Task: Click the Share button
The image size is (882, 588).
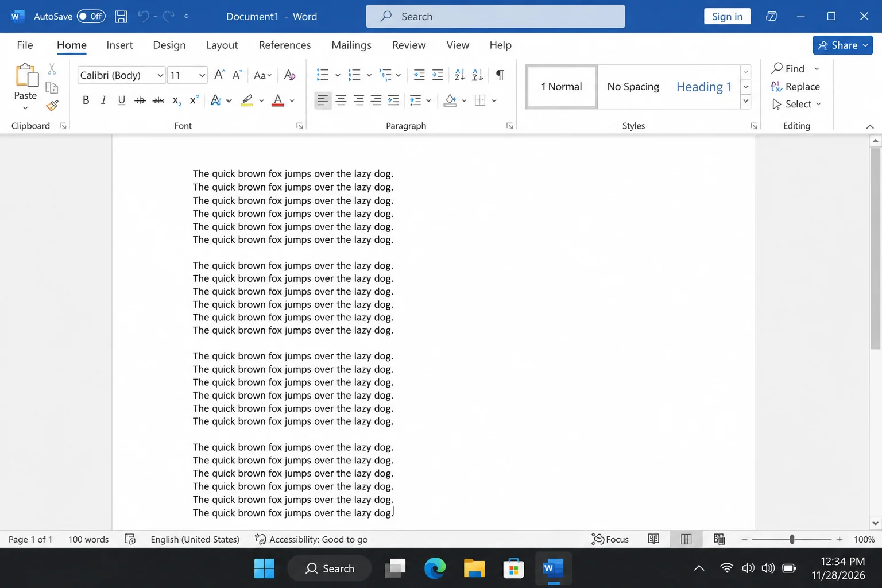Action: coord(843,45)
